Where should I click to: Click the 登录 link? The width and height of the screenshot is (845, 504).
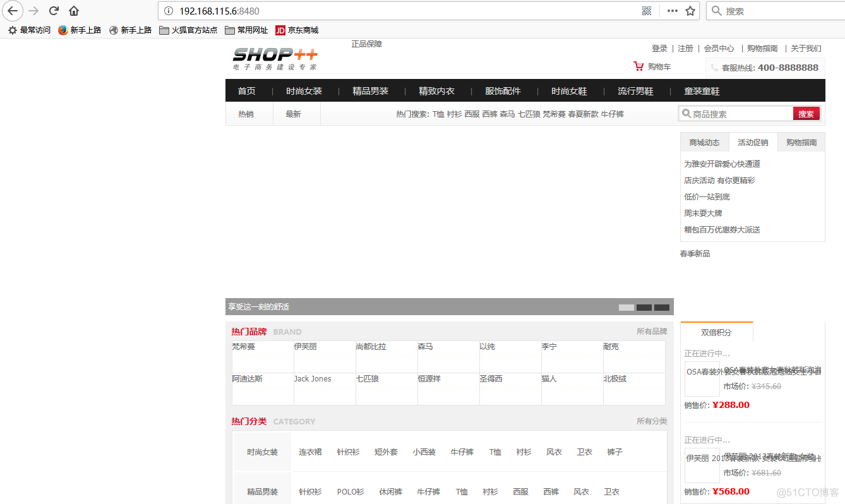point(659,48)
